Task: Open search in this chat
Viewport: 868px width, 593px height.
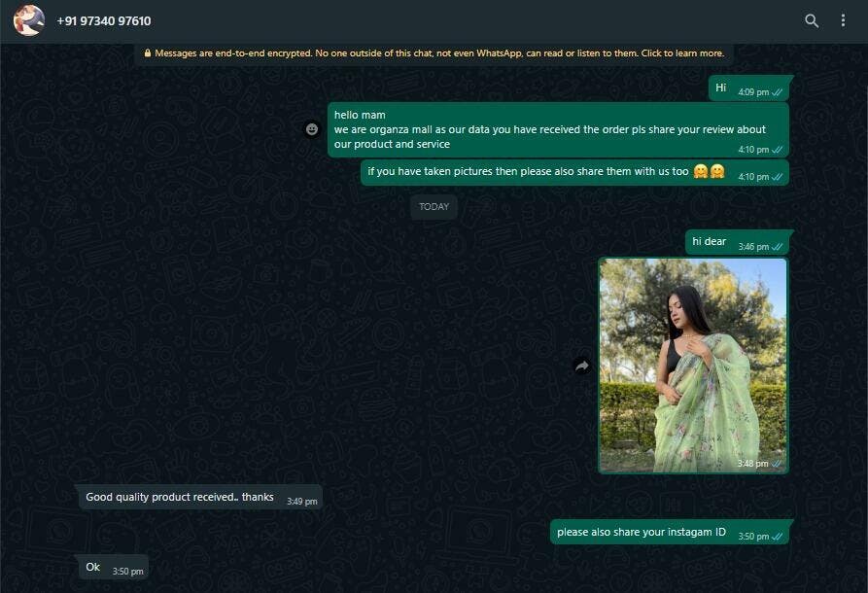Action: tap(812, 20)
